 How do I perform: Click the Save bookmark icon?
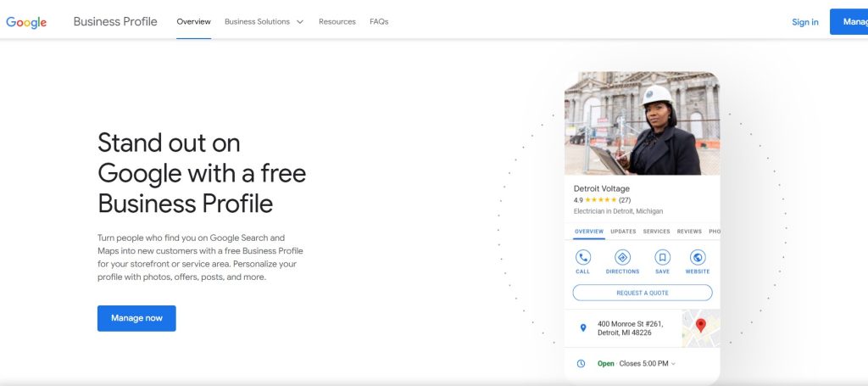pyautogui.click(x=662, y=258)
